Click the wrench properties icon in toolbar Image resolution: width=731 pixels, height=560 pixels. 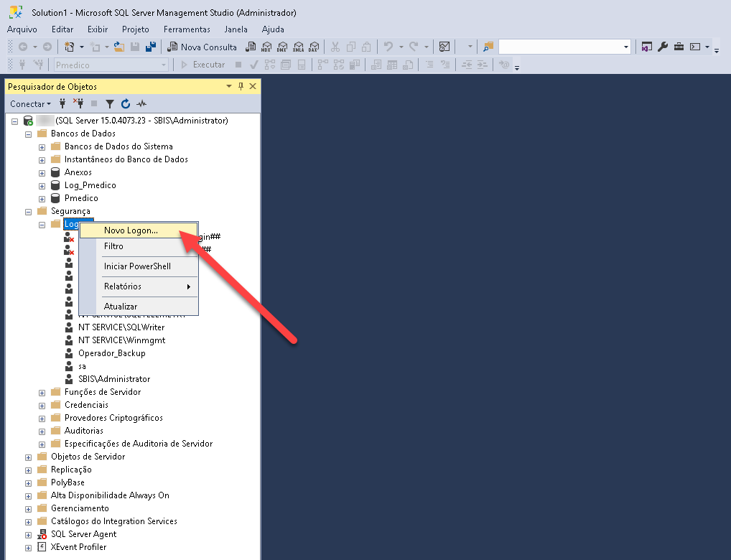[663, 47]
